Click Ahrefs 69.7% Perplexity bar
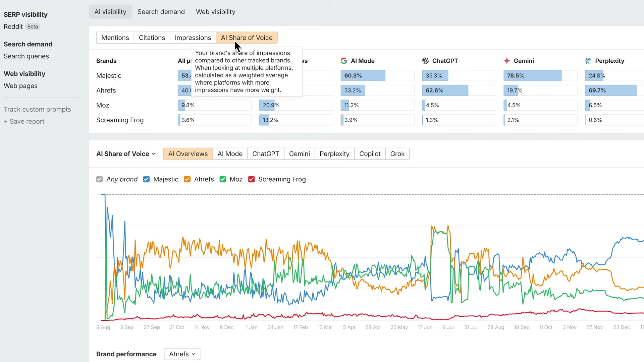The height and width of the screenshot is (362, 644). [x=614, y=90]
